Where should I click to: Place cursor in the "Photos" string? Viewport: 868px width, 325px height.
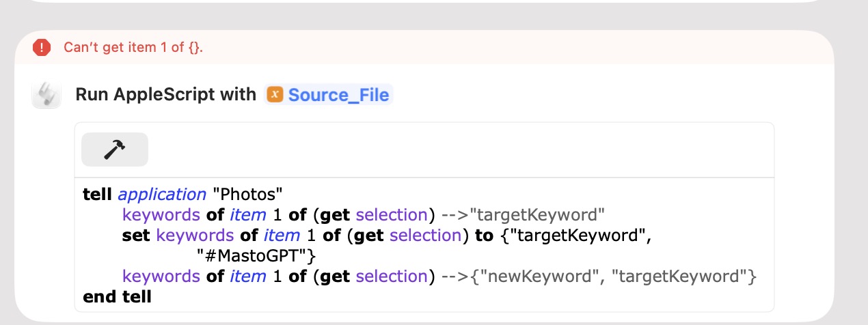(243, 195)
